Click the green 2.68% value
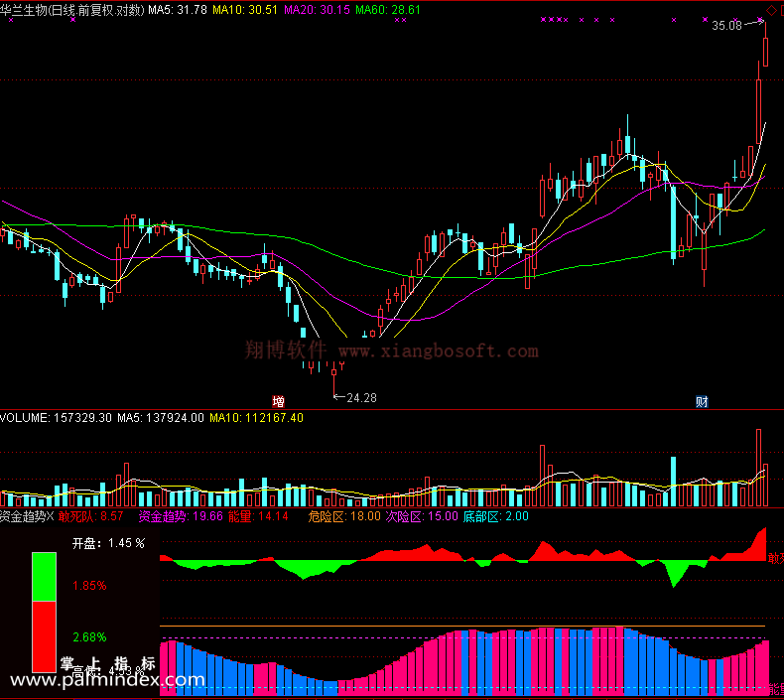The width and height of the screenshot is (784, 700). pyautogui.click(x=89, y=637)
